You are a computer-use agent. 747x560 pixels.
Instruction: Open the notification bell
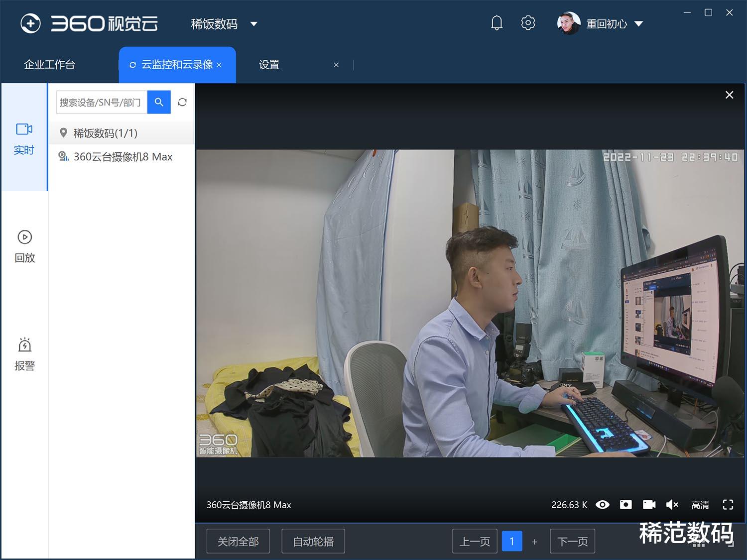coord(497,23)
